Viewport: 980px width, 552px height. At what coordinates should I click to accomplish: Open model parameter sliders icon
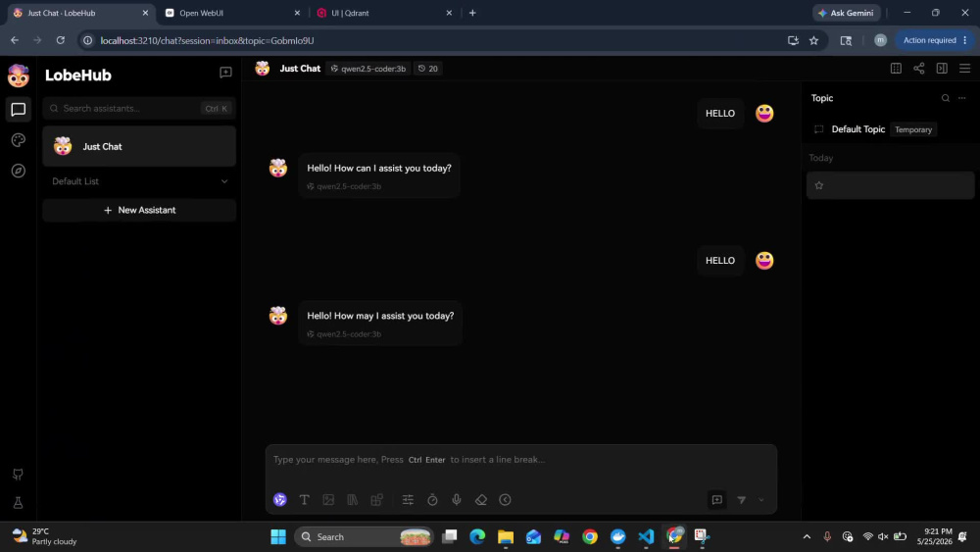408,499
